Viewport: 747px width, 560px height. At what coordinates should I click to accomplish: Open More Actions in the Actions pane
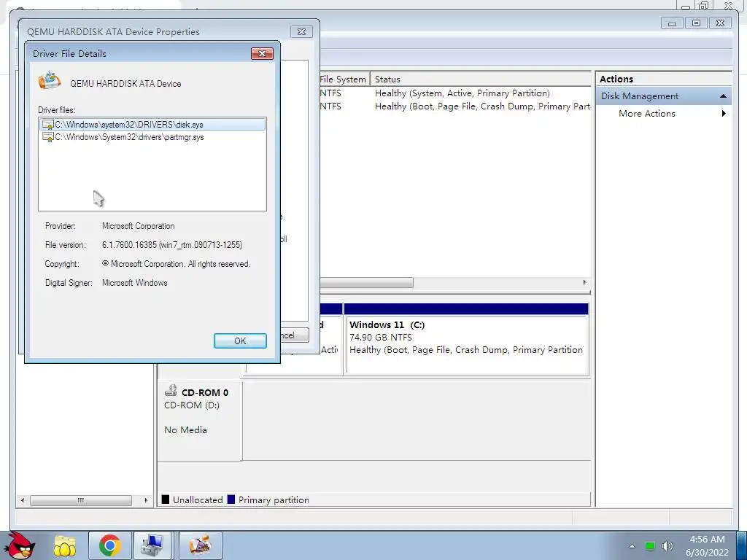tap(646, 113)
